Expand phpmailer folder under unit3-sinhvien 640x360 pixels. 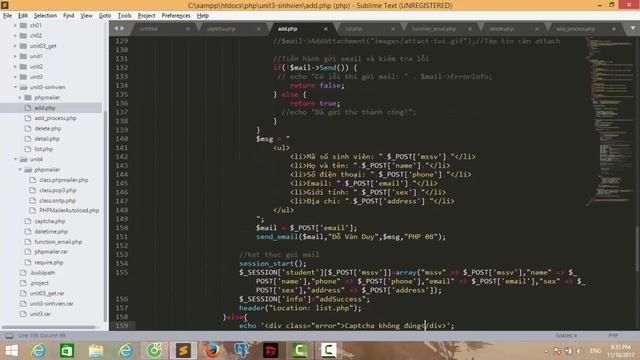[20, 98]
